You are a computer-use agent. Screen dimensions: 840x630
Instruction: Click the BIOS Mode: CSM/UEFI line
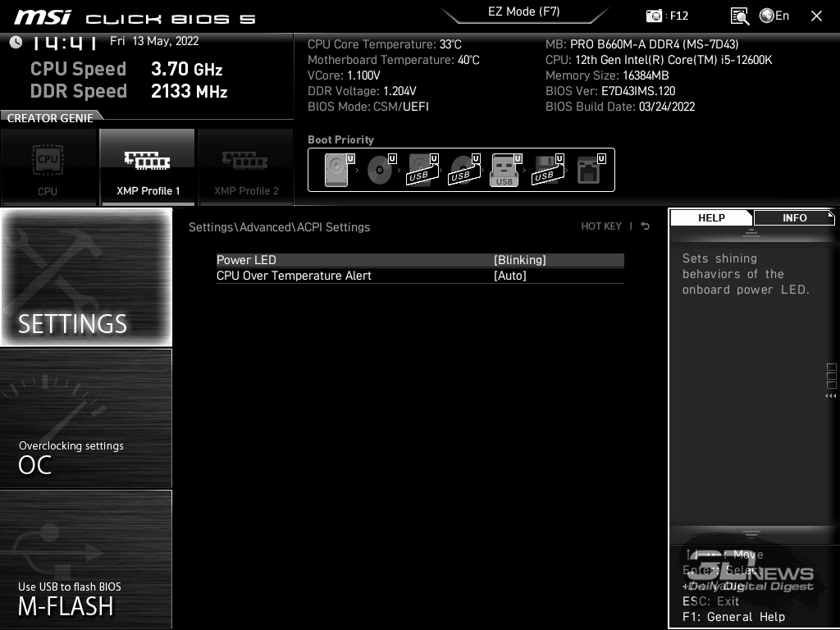tap(368, 107)
